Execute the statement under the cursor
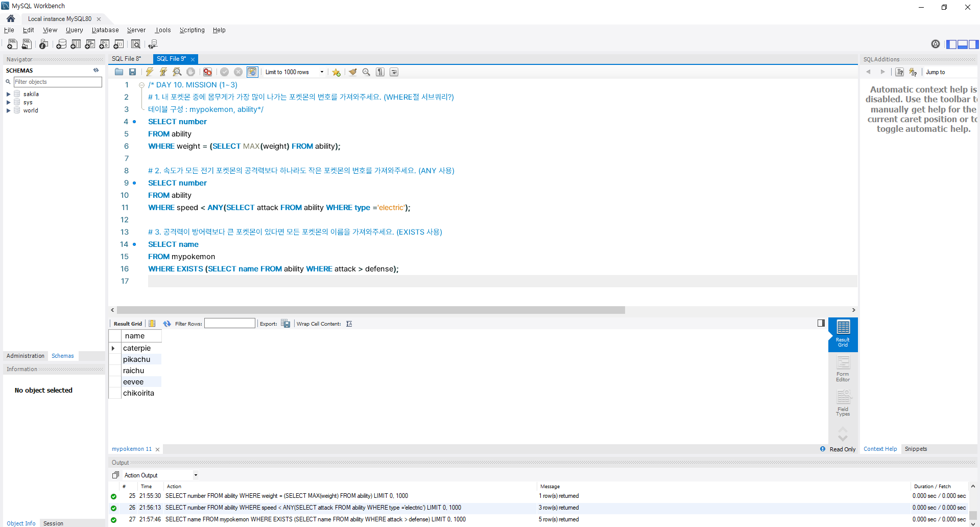Viewport: 980px width, 527px height. [x=163, y=72]
